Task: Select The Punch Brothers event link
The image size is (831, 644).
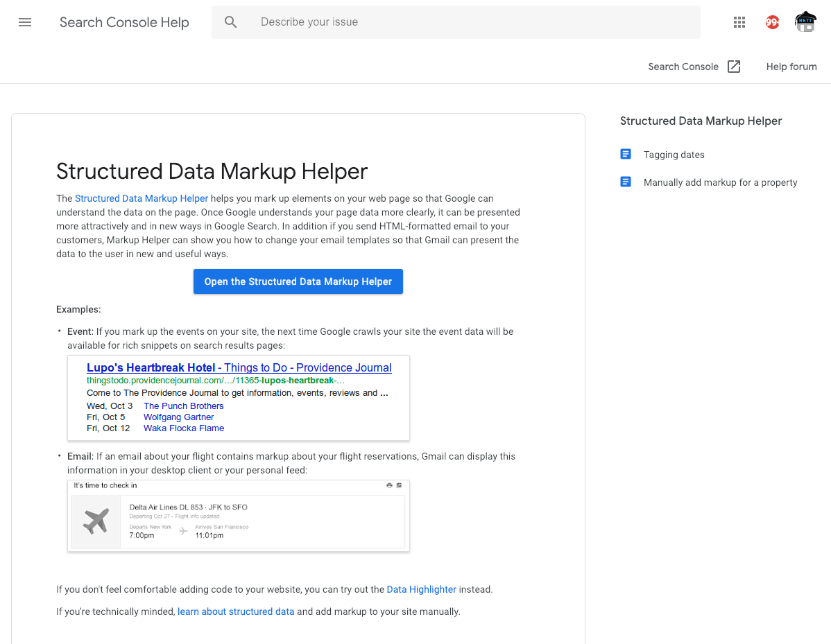Action: pos(183,406)
